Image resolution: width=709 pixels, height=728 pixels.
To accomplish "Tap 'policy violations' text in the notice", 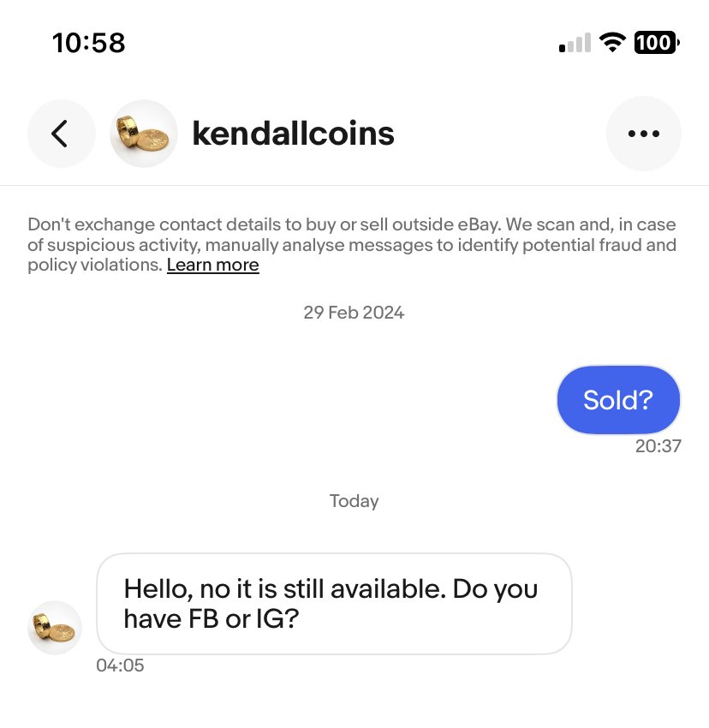I will [x=95, y=265].
